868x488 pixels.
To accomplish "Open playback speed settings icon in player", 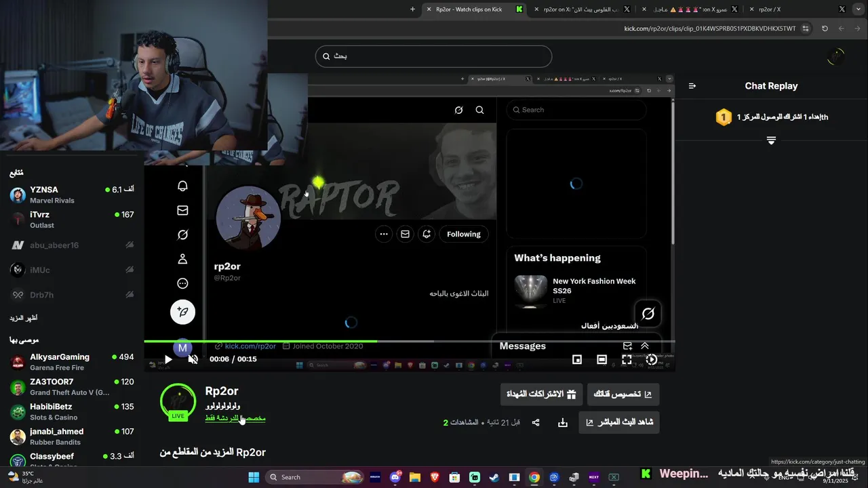I will (652, 359).
